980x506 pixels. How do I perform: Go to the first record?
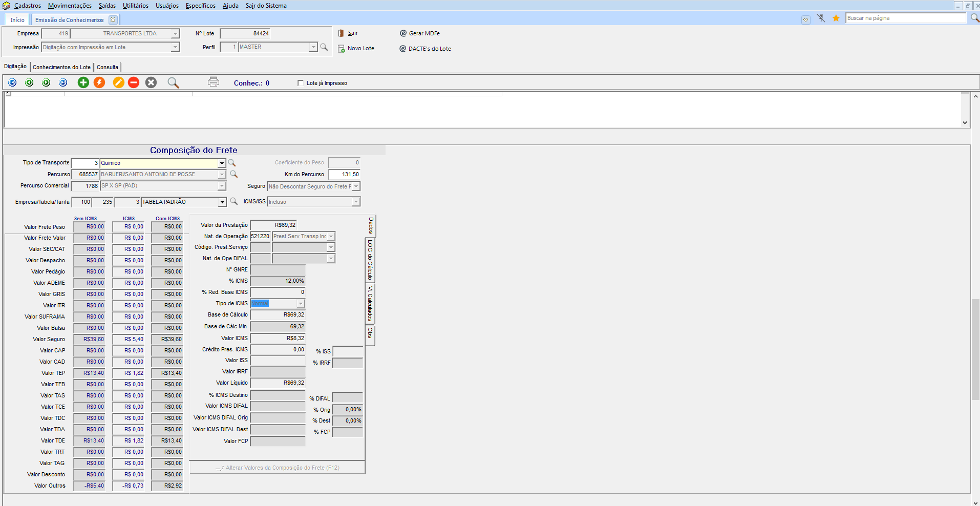12,82
